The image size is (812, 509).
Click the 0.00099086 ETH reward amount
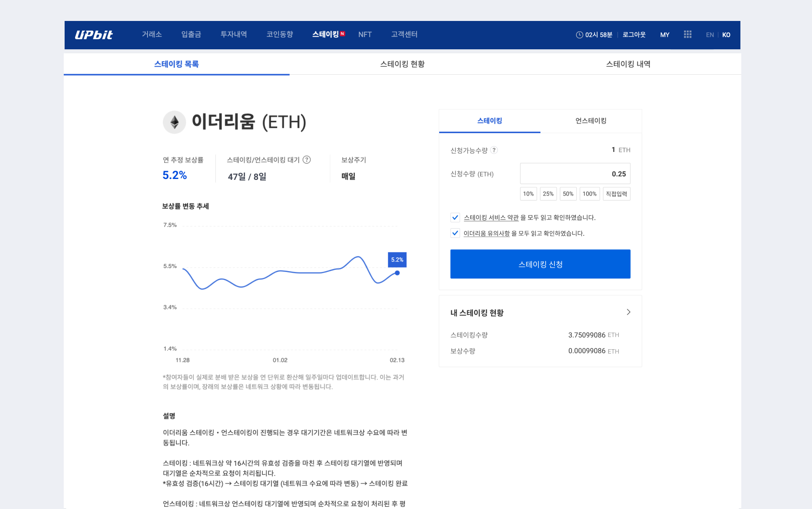593,351
